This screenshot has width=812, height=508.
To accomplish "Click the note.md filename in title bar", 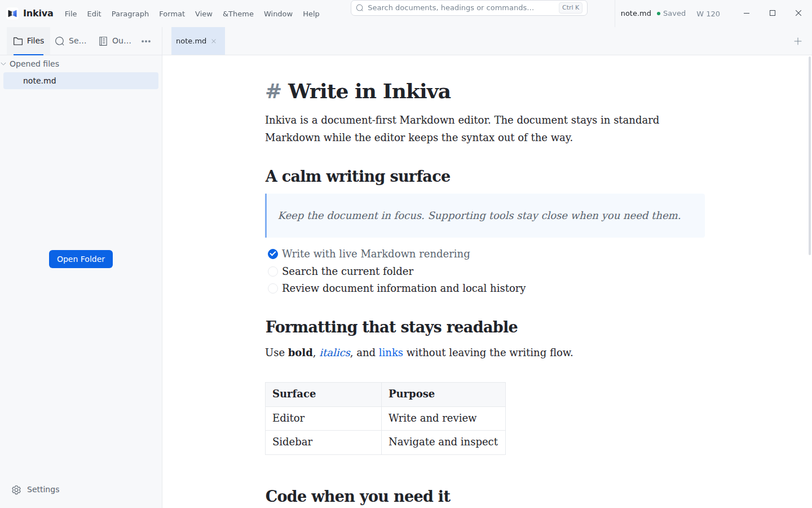I will (636, 14).
